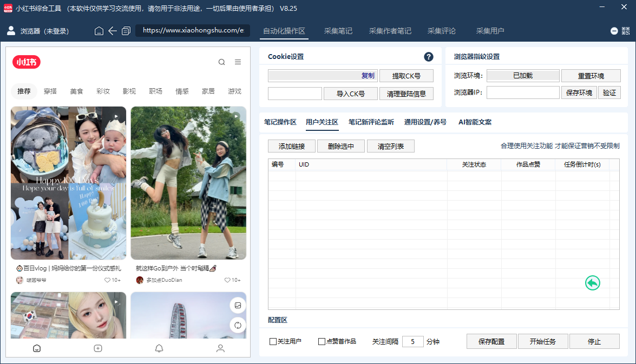The width and height of the screenshot is (636, 364).
Task: Select the 美食 category on Xiaohongshu
Action: [76, 91]
